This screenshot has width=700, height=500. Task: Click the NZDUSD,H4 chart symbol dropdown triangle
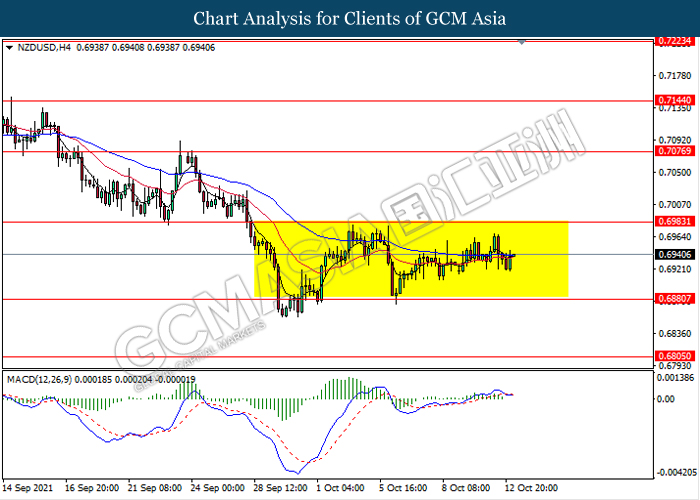pos(10,47)
